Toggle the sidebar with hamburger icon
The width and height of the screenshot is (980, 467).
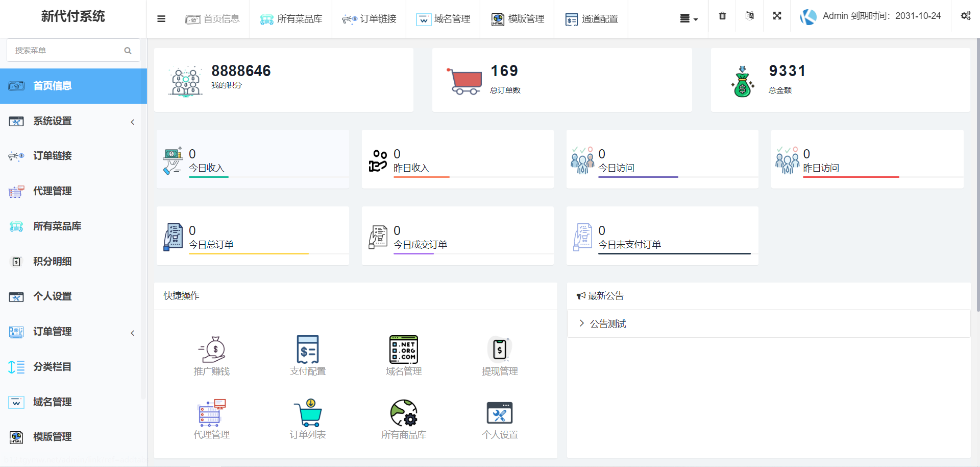161,19
